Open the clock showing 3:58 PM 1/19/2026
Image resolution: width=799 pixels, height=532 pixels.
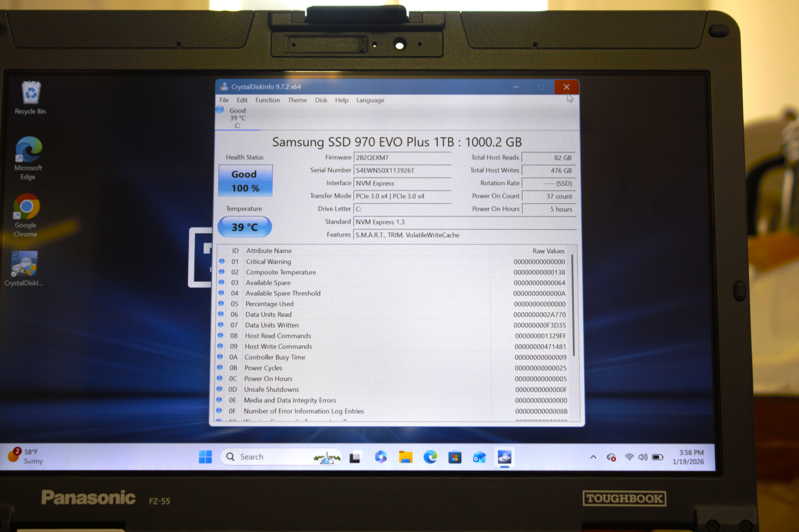click(x=689, y=457)
